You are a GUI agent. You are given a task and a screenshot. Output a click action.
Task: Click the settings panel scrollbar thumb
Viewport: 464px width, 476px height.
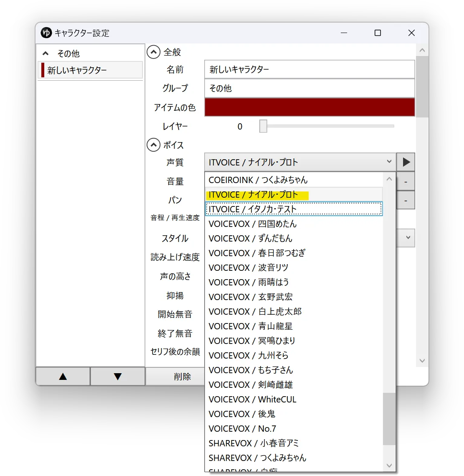422,87
